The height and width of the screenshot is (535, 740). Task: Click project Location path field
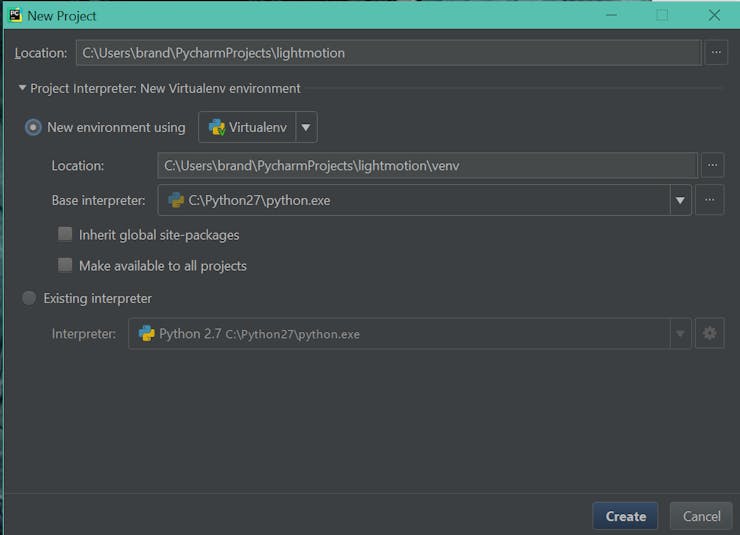(388, 53)
